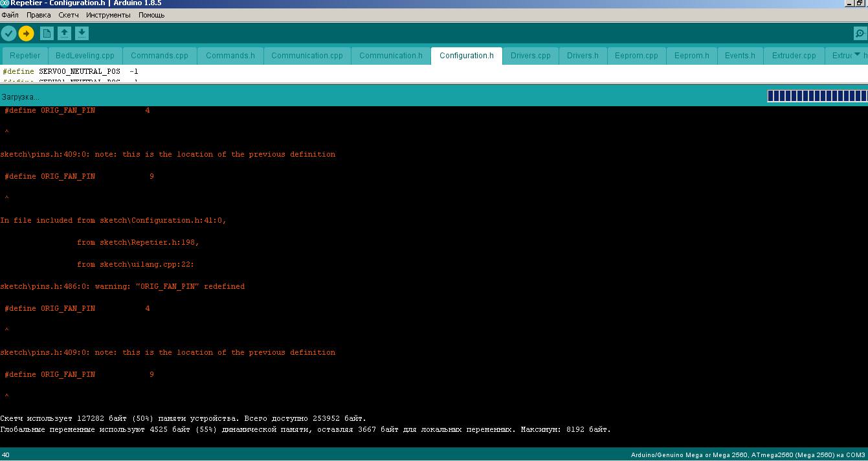Open a sketch with the Open icon
The width and height of the screenshot is (868, 461).
tap(64, 33)
